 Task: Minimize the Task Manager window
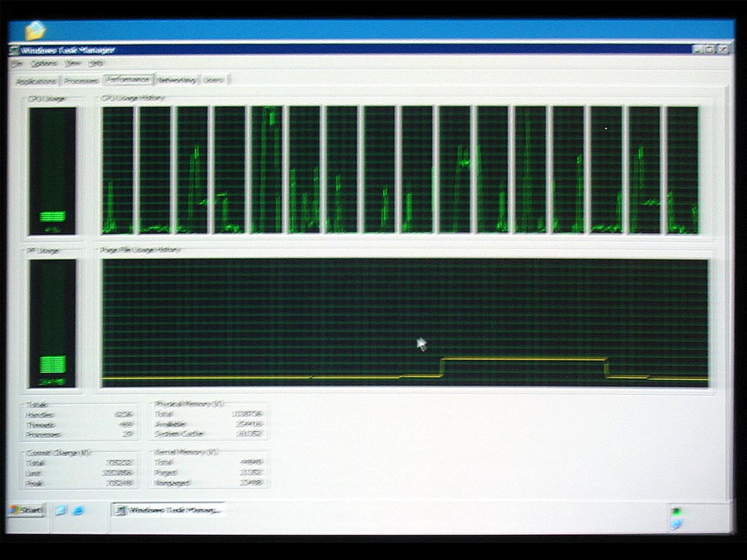point(697,49)
